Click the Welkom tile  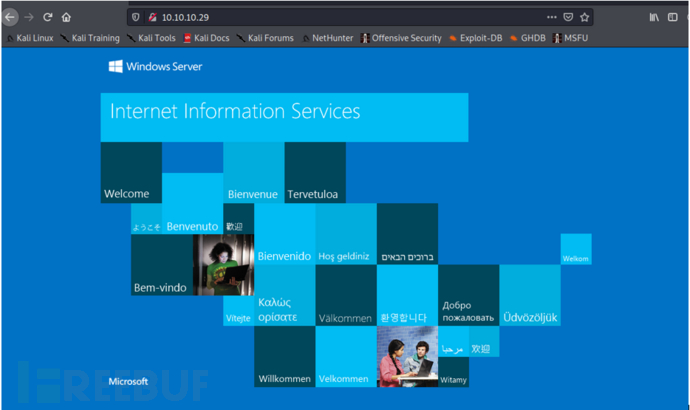(576, 249)
